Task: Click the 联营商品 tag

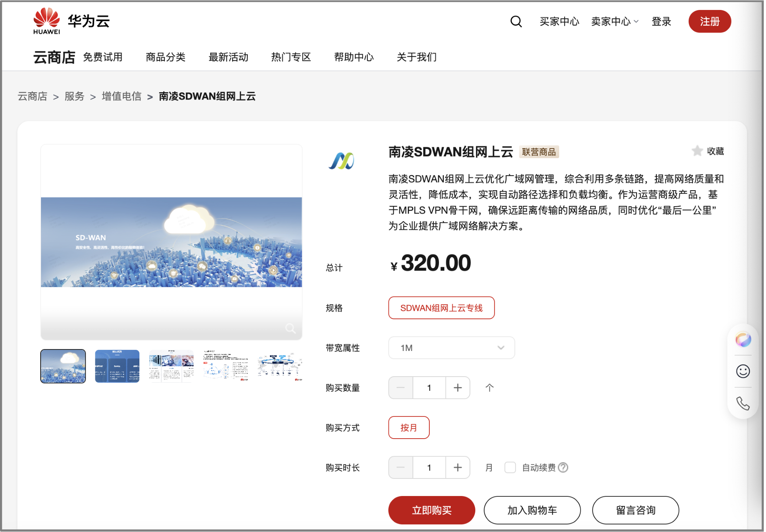Action: pos(539,152)
